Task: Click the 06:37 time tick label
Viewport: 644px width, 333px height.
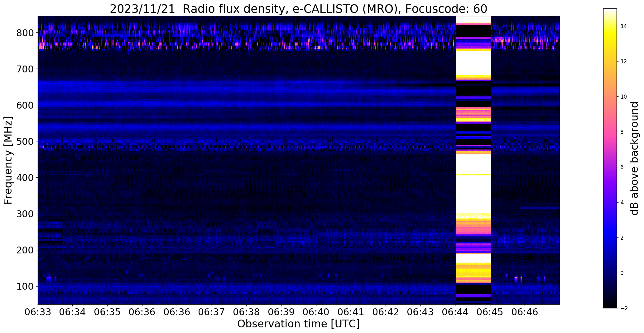Action: click(212, 312)
